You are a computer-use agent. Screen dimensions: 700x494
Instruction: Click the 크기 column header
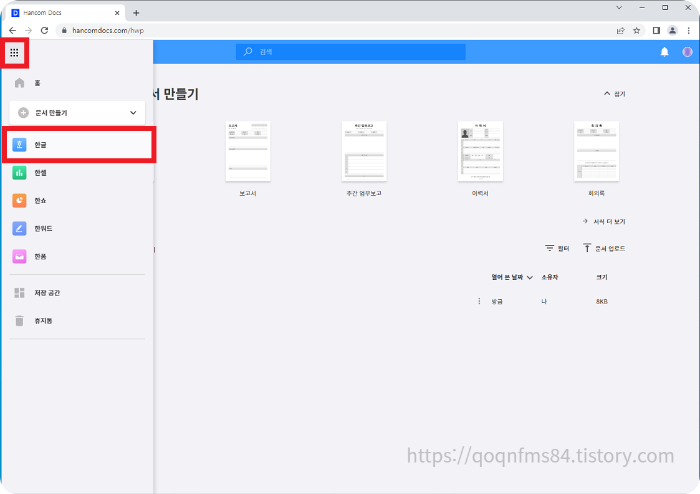(602, 277)
